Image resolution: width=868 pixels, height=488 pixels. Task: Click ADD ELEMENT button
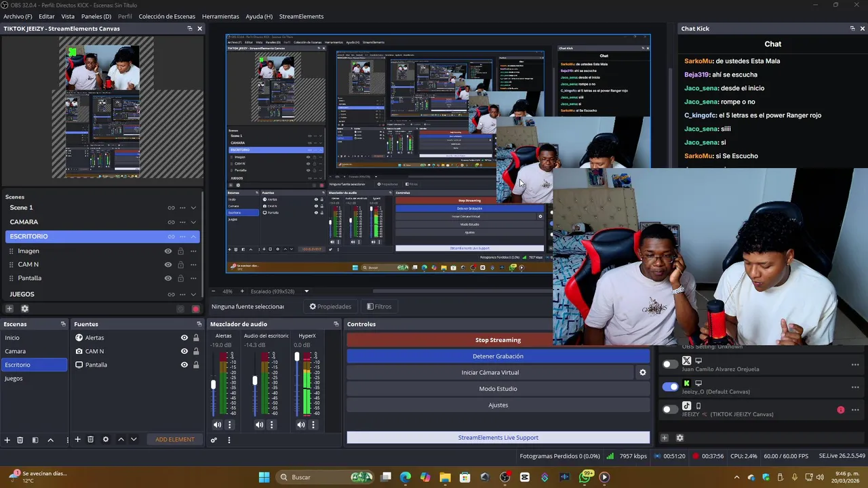click(x=175, y=440)
